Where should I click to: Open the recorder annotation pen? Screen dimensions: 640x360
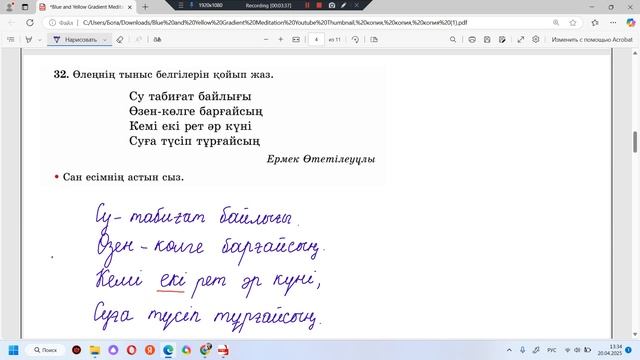(344, 5)
